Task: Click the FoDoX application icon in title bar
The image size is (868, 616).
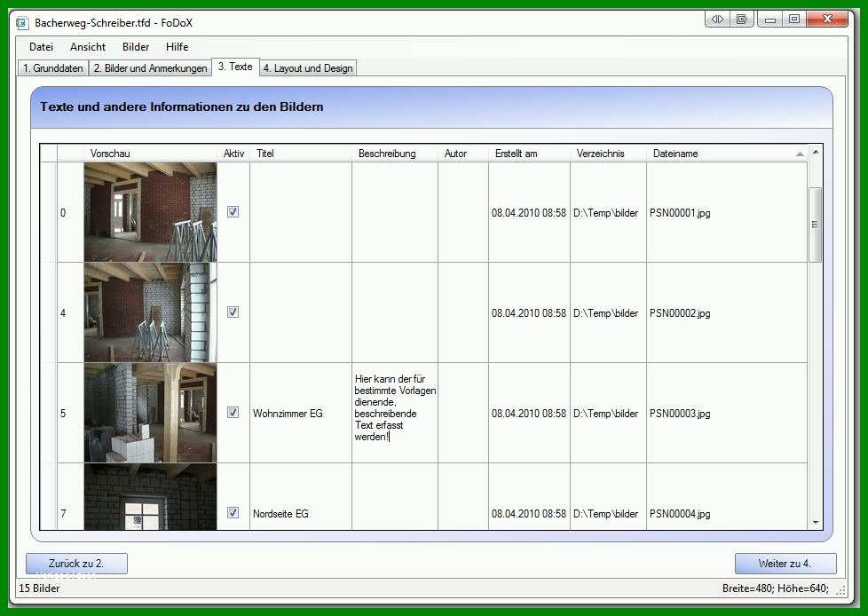Action: [21, 23]
